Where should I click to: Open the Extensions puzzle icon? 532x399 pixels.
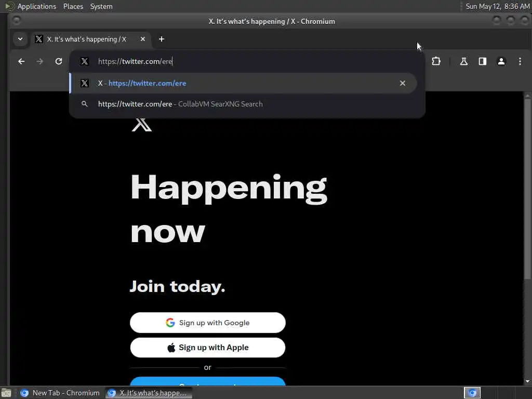[436, 61]
